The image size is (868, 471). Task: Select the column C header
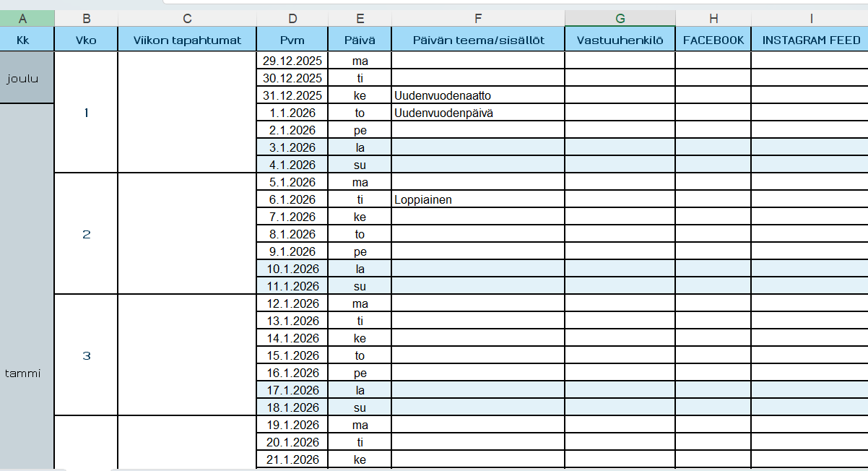[x=187, y=18]
